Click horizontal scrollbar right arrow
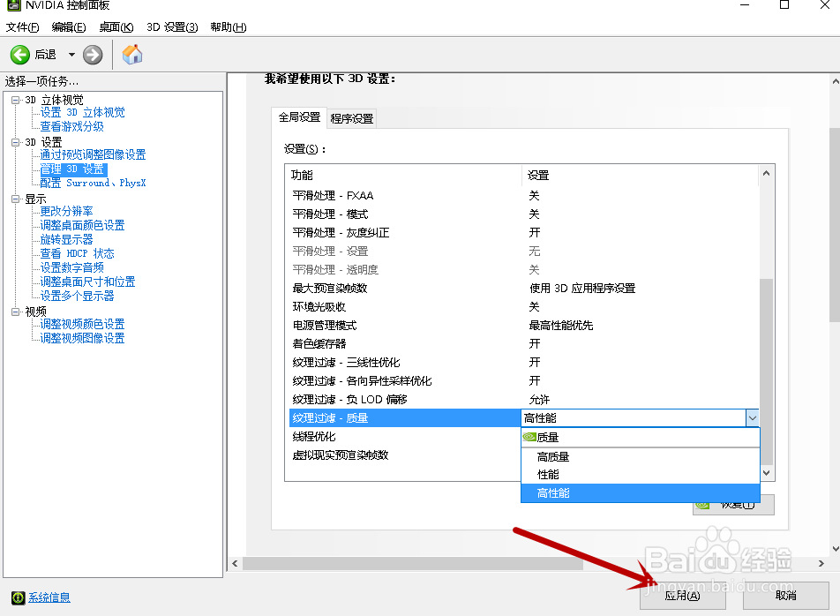The height and width of the screenshot is (616, 840). 821,564
